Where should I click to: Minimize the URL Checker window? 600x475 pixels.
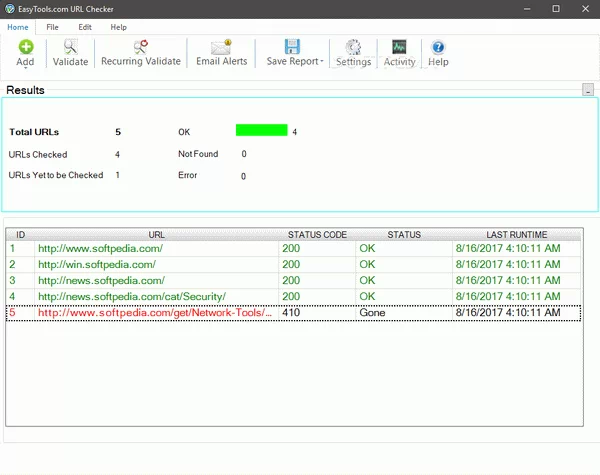[x=527, y=9]
